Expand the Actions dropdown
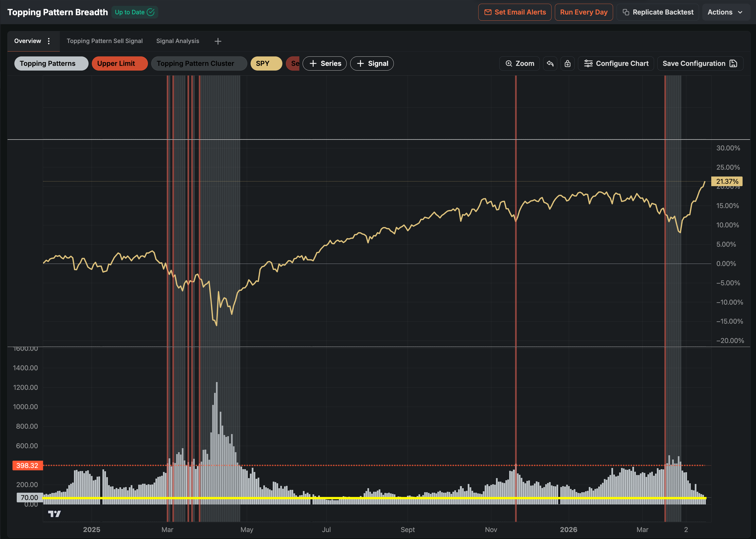 coord(725,12)
